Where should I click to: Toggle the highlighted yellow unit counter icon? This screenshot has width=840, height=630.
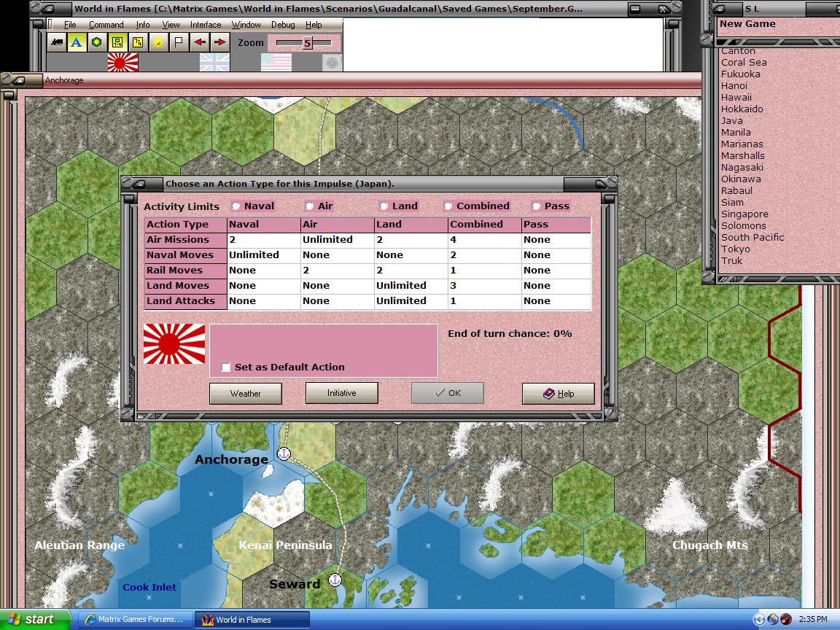[x=117, y=42]
